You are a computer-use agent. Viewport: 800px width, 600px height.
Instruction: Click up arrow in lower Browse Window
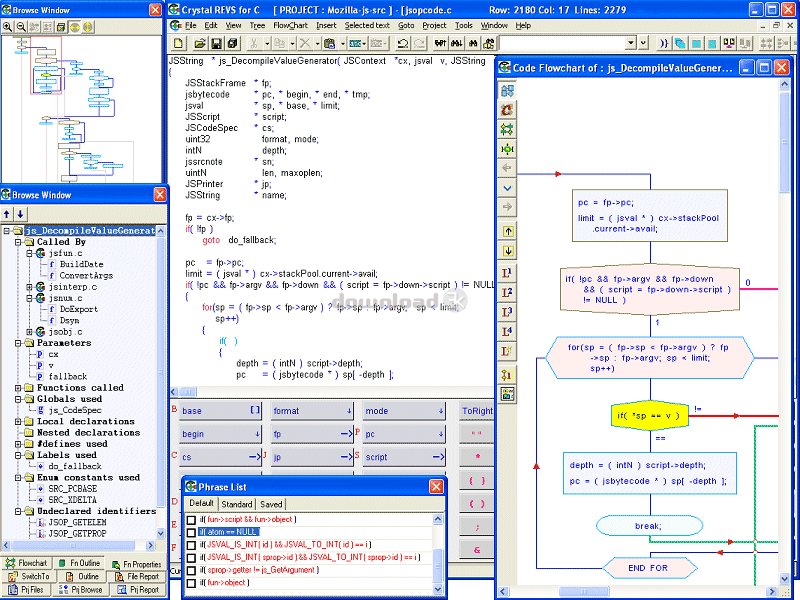[x=8, y=214]
